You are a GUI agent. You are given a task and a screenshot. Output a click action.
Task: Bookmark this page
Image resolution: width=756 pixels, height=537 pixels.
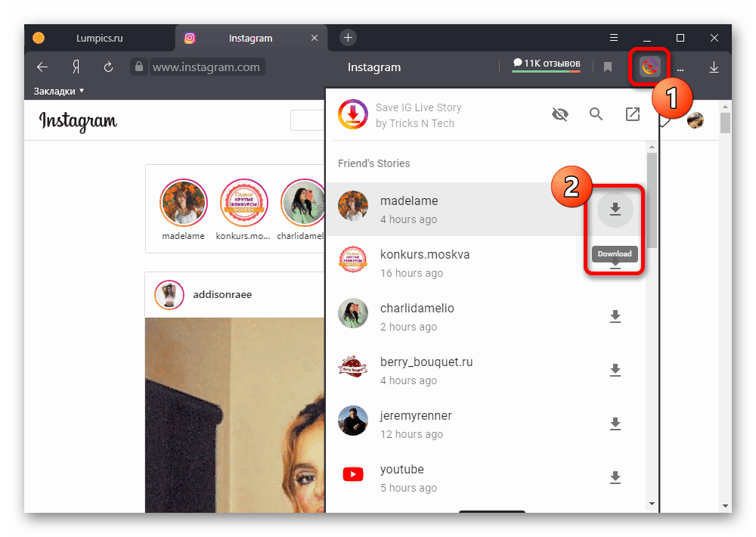(608, 67)
